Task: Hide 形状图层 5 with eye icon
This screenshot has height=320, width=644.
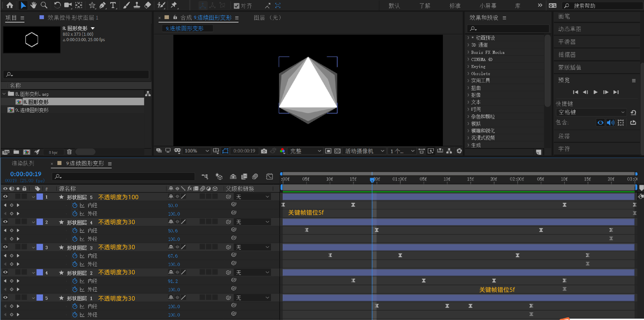Action: [5, 196]
